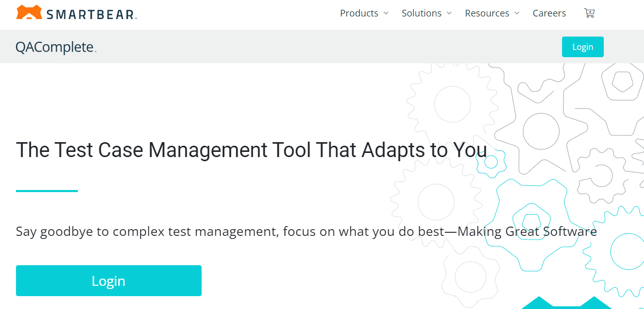
Task: Open the shopping cart
Action: (589, 13)
